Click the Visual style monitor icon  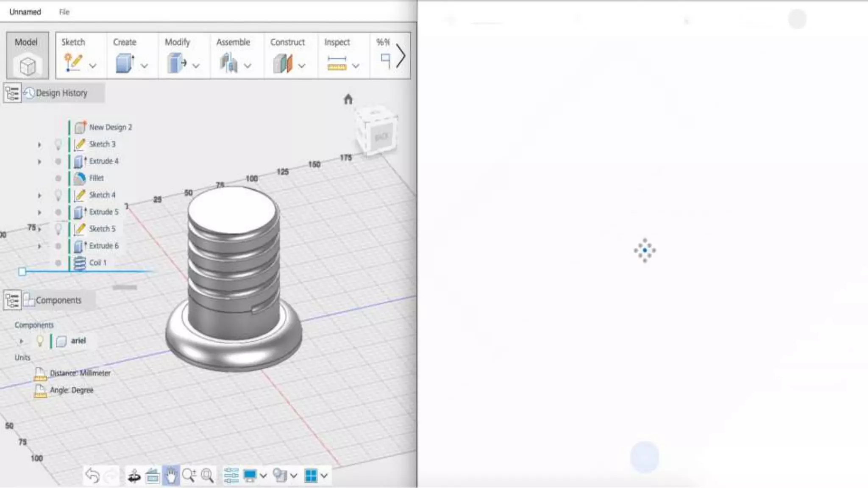pyautogui.click(x=250, y=476)
